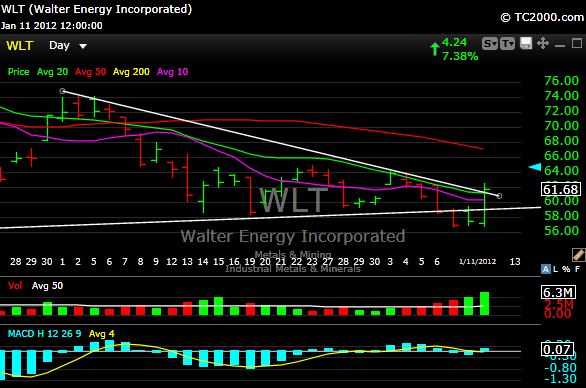This screenshot has width=586, height=388.
Task: Select the L logarithmic scale option
Action: pyautogui.click(x=556, y=269)
